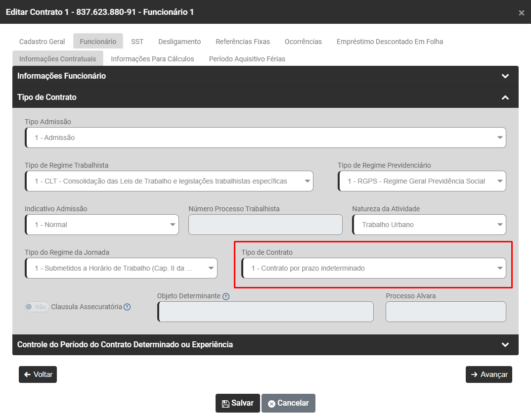Select the Natureza da Atividade dropdown
Image resolution: width=531 pixels, height=420 pixels.
pyautogui.click(x=429, y=225)
